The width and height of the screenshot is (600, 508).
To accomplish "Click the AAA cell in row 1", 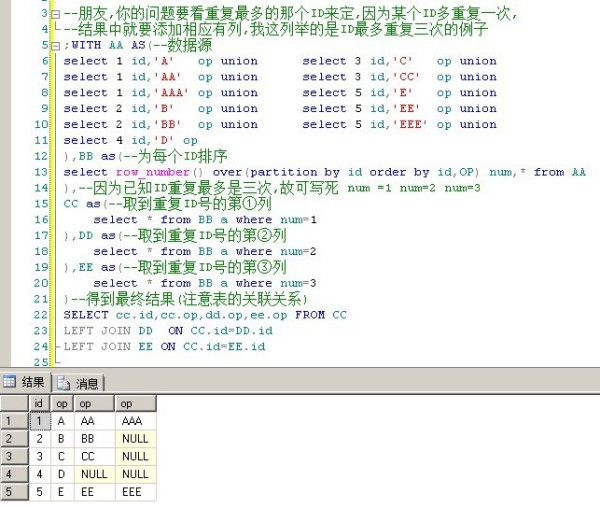I will 132,421.
